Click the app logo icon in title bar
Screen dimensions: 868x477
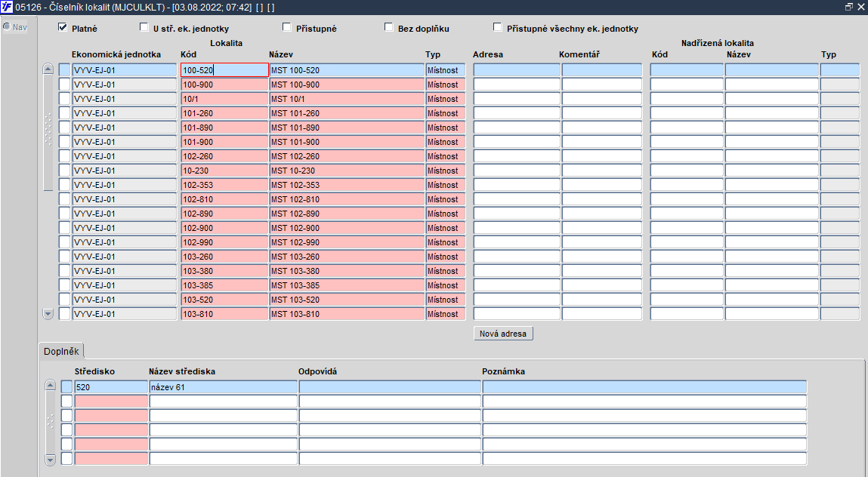pyautogui.click(x=8, y=8)
